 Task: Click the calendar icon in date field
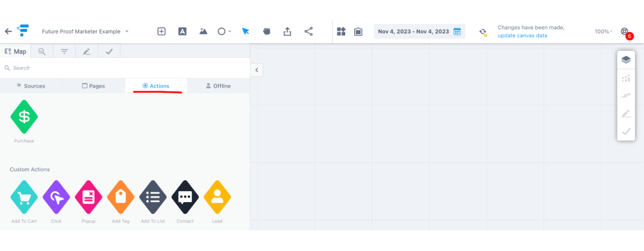tap(457, 32)
